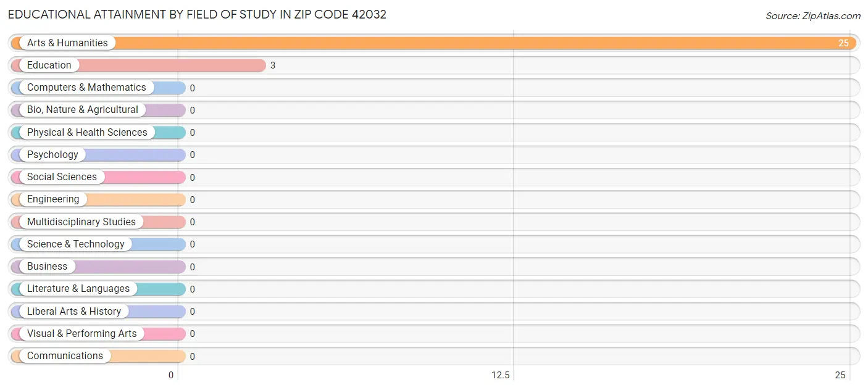Click the chart title text
868x390 pixels.
pos(197,15)
